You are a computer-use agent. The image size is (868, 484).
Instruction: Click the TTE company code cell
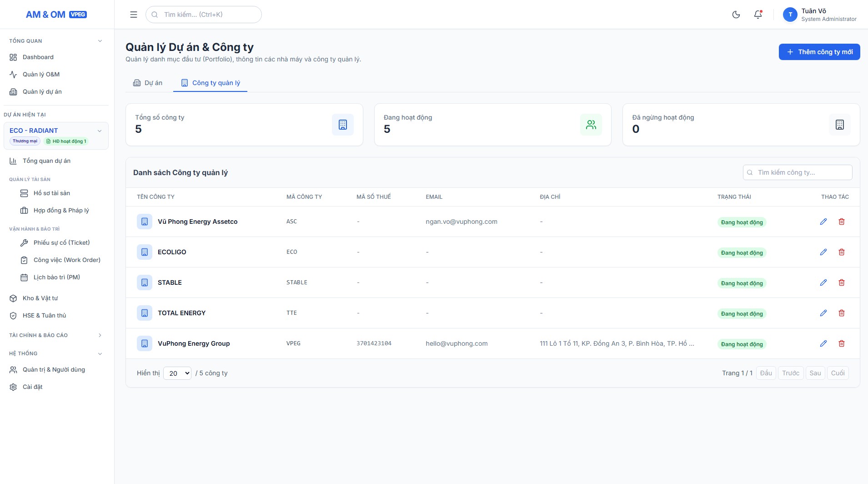pyautogui.click(x=291, y=313)
